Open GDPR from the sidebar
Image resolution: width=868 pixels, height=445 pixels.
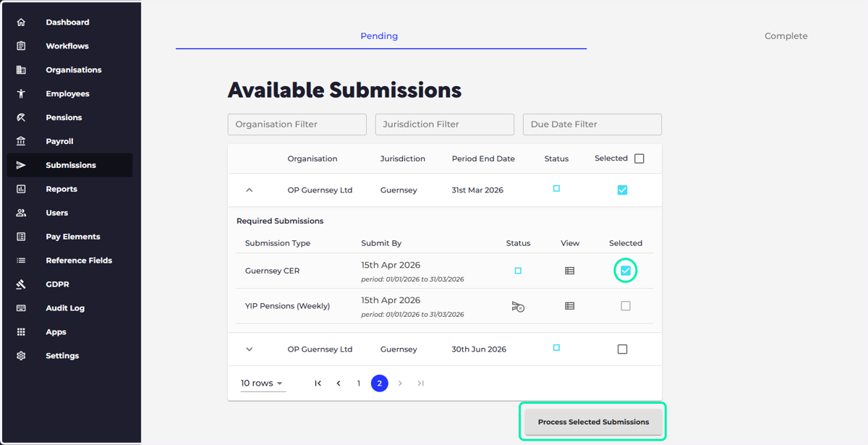point(69,284)
